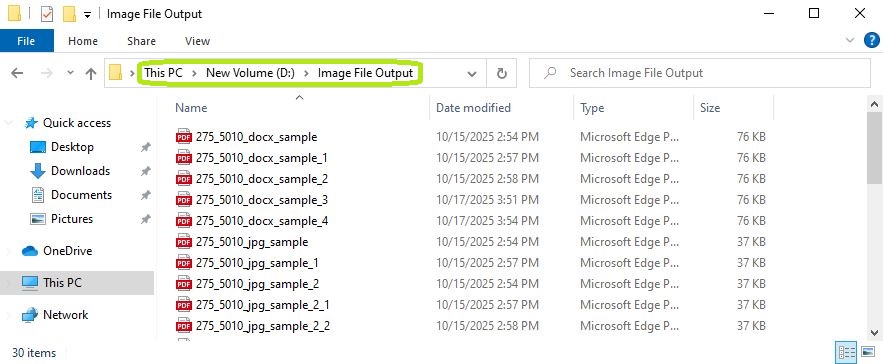Viewport: 883px width, 364px height.
Task: Go back with the Back arrow
Action: pos(17,73)
